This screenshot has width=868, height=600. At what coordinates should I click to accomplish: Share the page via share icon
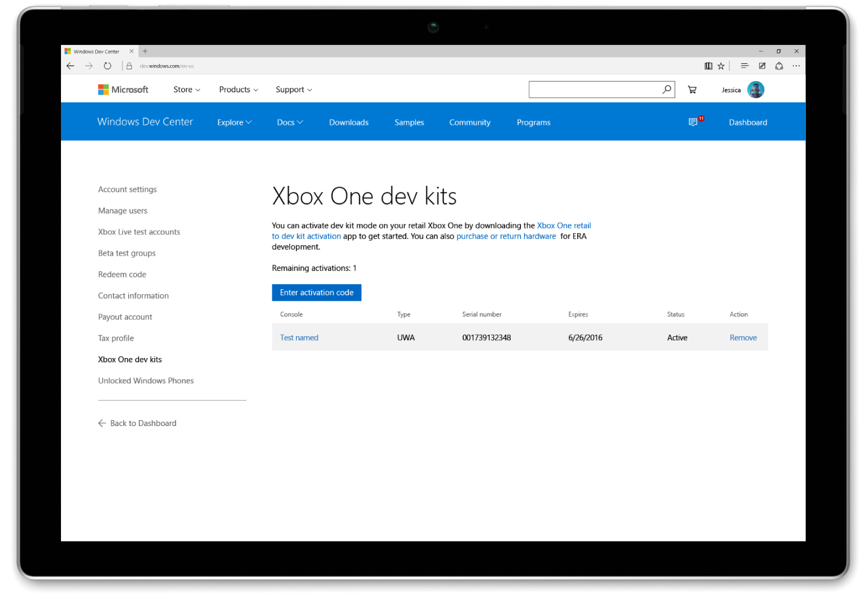779,66
